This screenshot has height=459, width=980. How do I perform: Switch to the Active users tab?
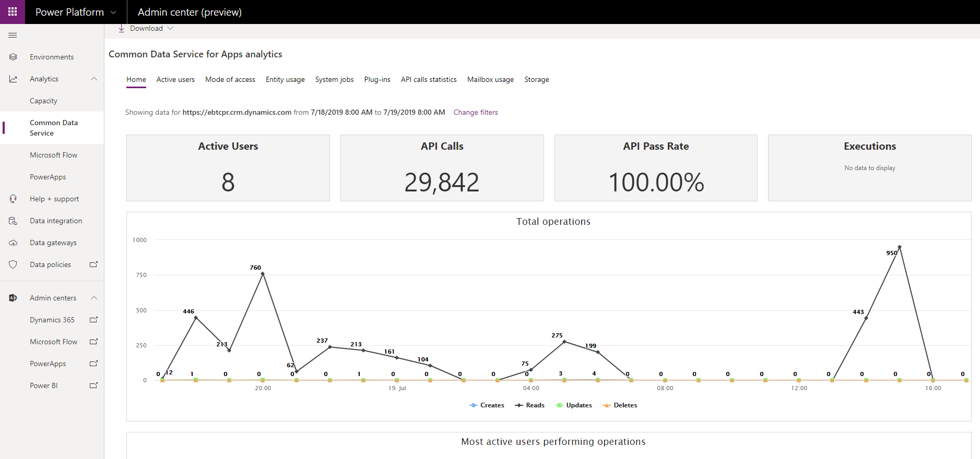click(175, 79)
